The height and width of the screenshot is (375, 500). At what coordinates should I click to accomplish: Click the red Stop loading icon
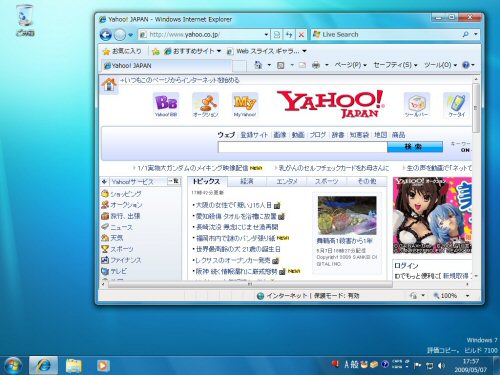tap(301, 34)
